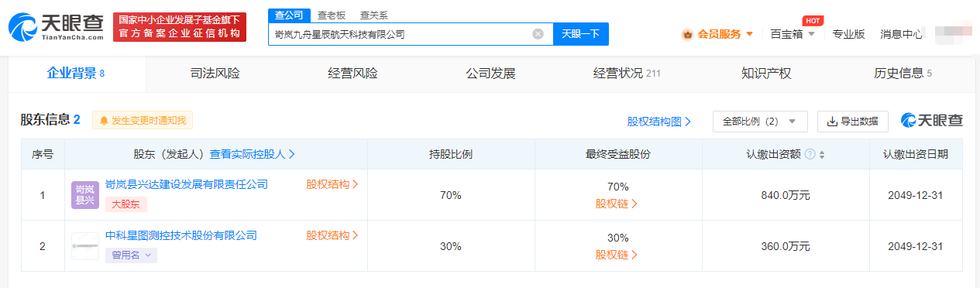Switch to 查公司 search tab
Viewport: 980px width, 288px height.
289,15
